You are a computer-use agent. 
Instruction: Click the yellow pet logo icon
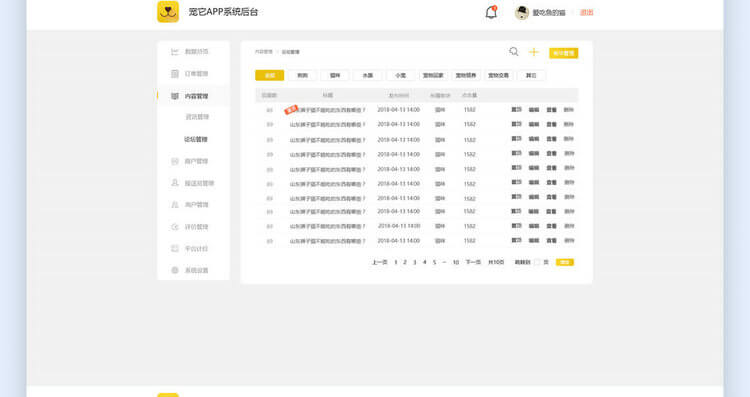tap(168, 11)
